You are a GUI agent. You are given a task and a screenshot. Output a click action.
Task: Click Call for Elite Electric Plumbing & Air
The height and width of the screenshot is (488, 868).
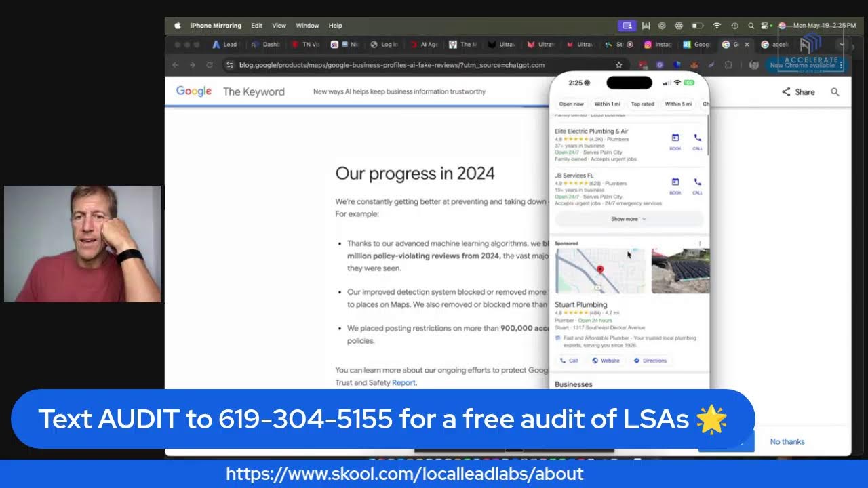697,142
